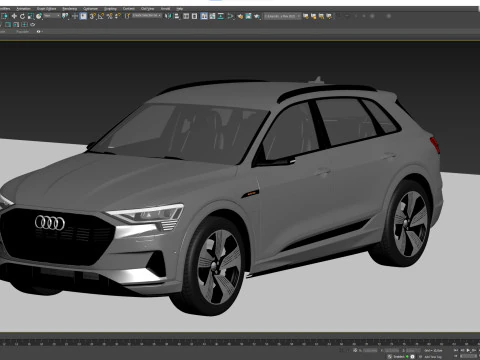The image size is (480, 360).
Task: Open the Scripting menu
Action: [110, 9]
